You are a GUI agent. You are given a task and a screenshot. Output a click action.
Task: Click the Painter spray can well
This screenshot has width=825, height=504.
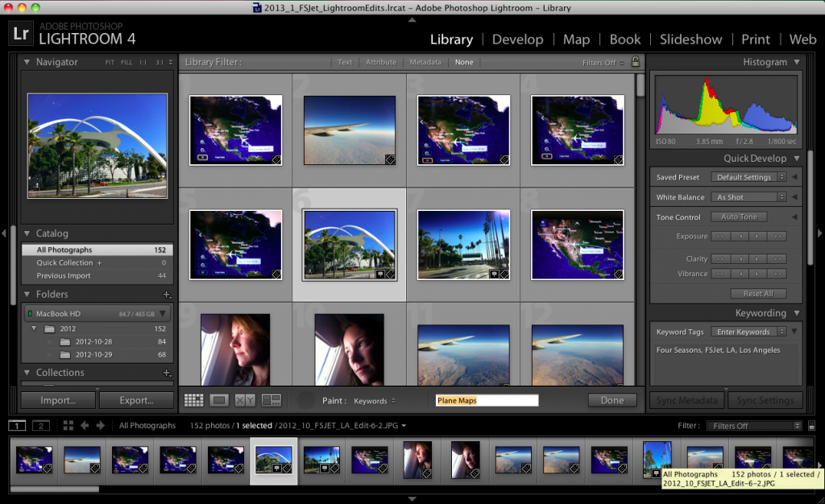[305, 400]
